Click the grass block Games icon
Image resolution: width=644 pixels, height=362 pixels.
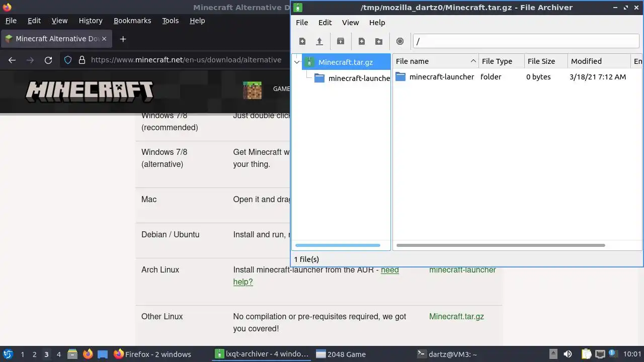252,90
